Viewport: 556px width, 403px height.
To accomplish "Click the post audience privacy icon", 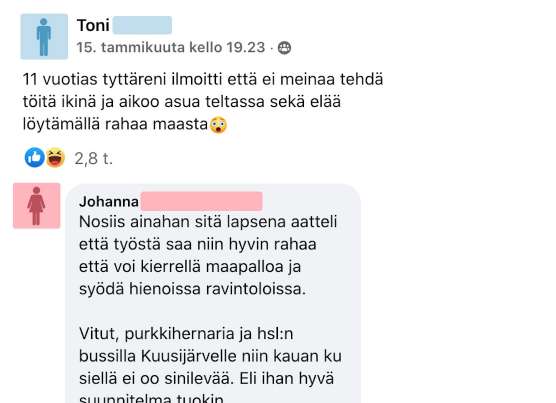I will [x=284, y=47].
